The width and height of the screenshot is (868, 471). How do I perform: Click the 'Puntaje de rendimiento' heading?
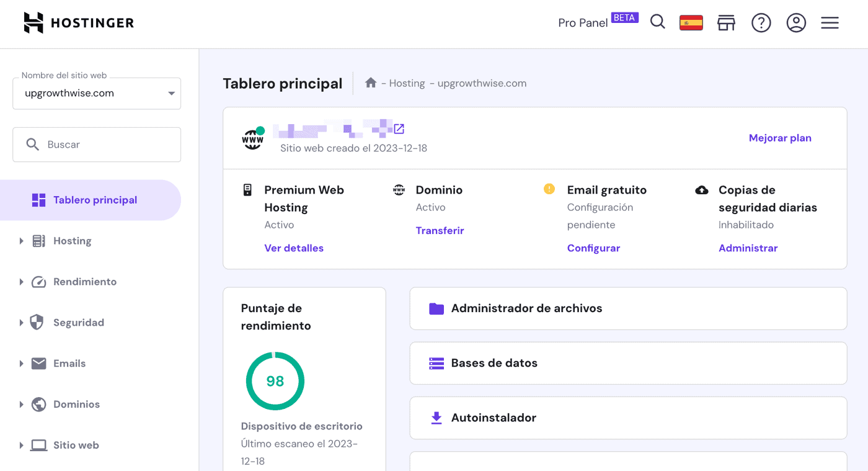(276, 316)
